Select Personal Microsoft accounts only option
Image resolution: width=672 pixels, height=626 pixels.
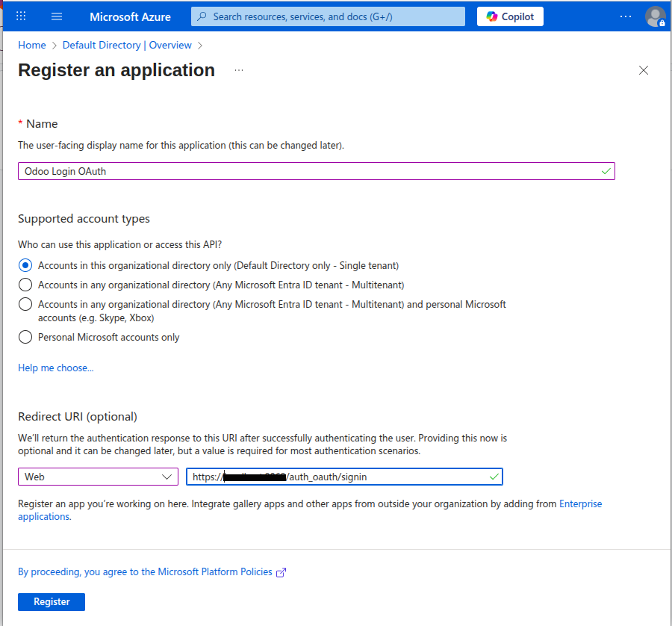25,337
